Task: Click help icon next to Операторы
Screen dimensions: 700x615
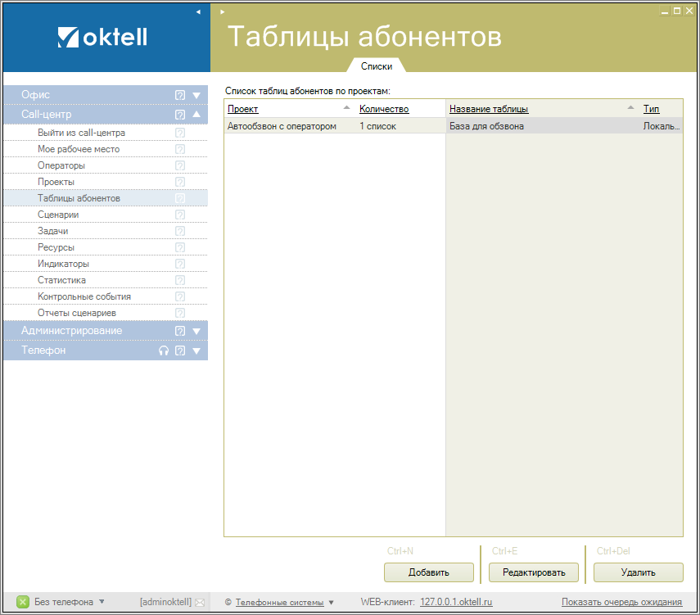Action: coord(180,165)
